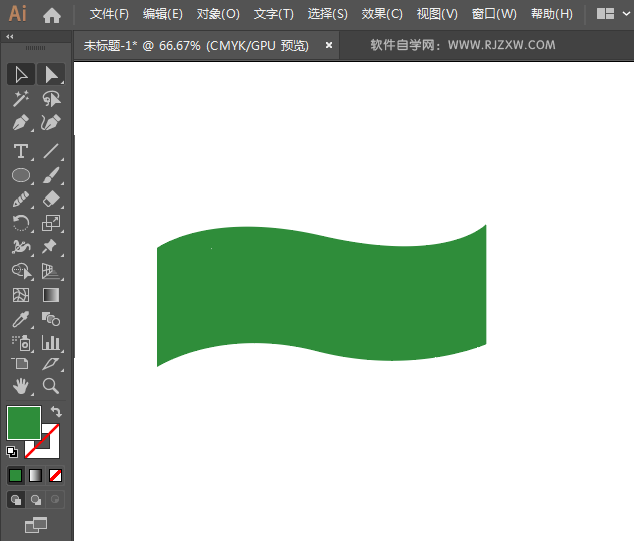Select the Width/Warp tool
Screen dimensions: 634x541
[21, 247]
